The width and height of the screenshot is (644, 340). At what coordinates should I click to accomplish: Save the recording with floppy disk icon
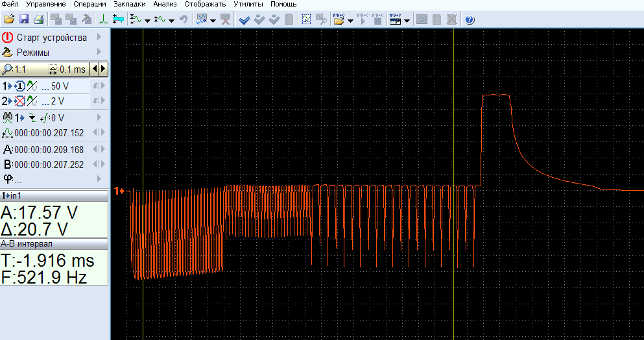24,19
